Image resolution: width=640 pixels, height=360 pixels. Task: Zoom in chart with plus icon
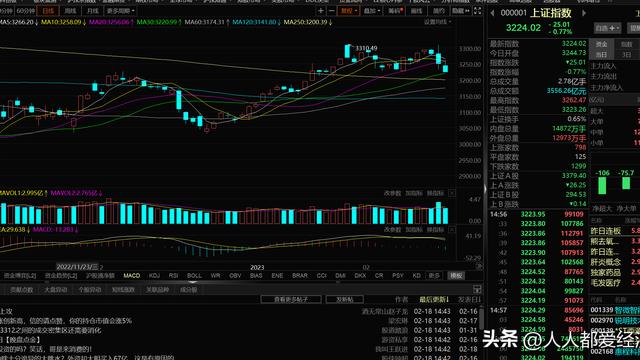pos(321,11)
